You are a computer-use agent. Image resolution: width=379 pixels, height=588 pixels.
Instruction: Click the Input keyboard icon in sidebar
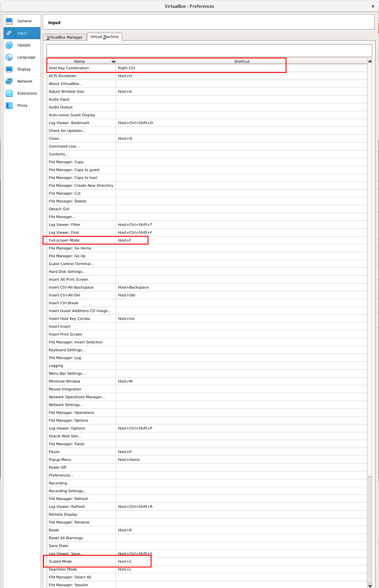tap(9, 33)
